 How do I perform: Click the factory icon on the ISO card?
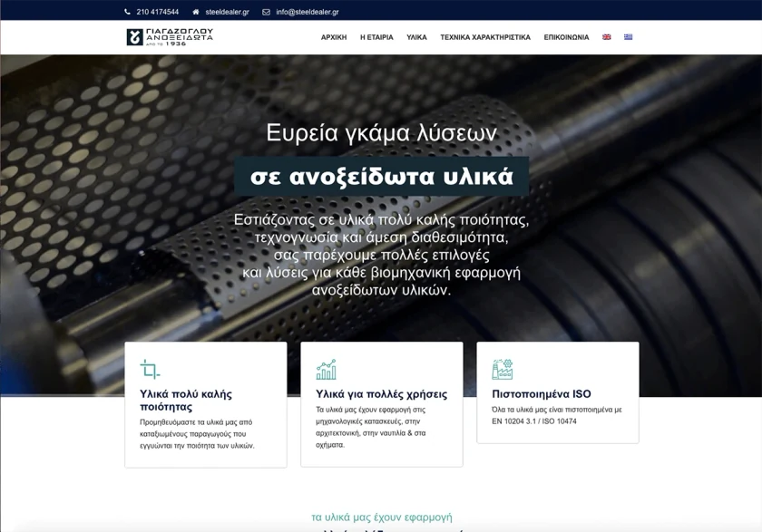point(502,370)
